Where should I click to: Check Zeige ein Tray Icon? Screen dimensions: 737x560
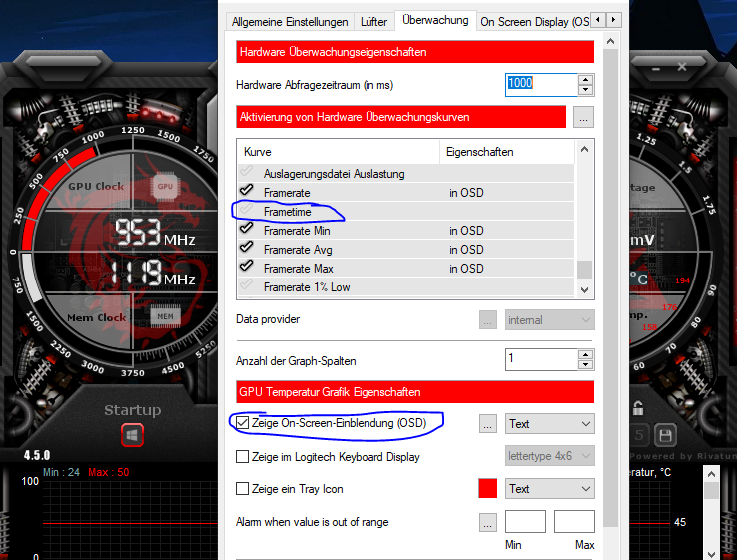[x=242, y=488]
